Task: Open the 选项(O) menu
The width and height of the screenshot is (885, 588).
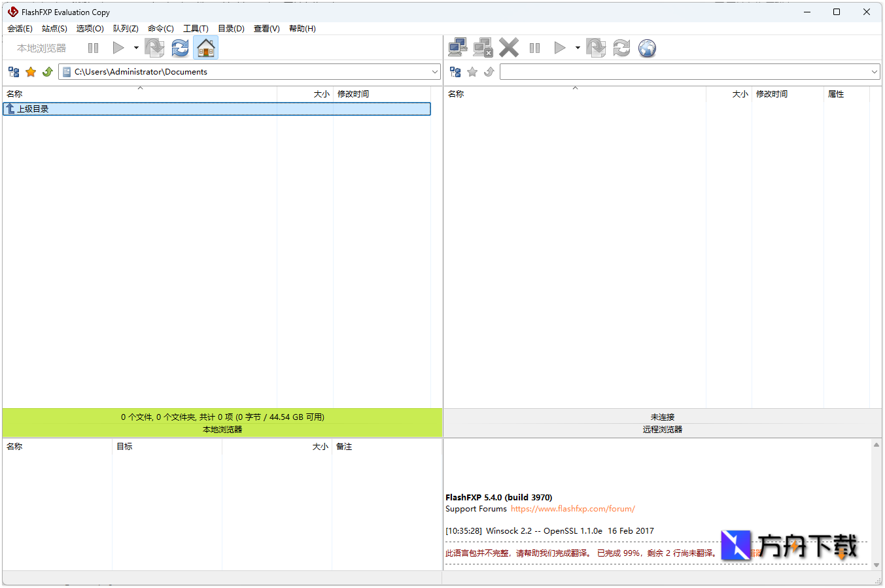Action: (x=90, y=29)
